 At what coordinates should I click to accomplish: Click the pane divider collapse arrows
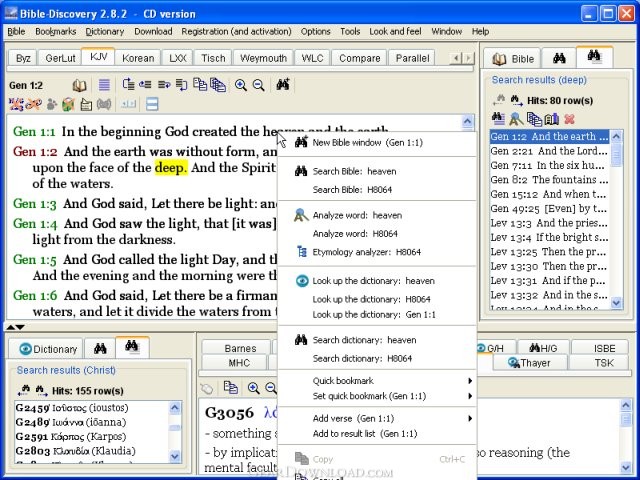[x=15, y=327]
